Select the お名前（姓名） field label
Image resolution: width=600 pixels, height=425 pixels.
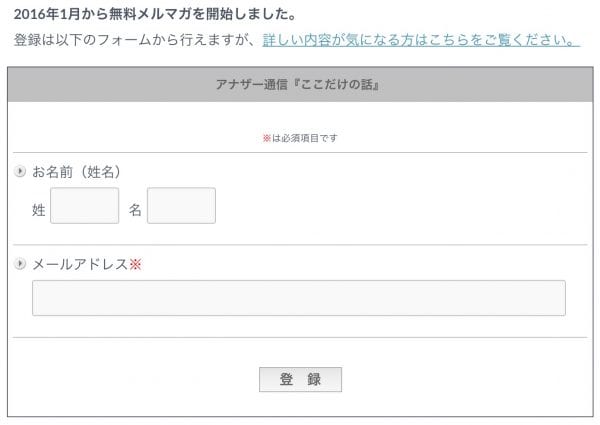pos(77,172)
